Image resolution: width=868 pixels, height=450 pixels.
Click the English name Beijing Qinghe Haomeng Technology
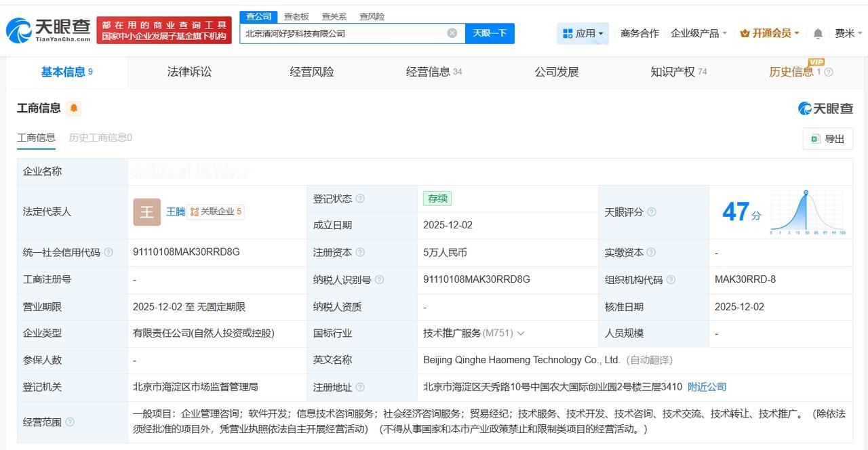[521, 360]
